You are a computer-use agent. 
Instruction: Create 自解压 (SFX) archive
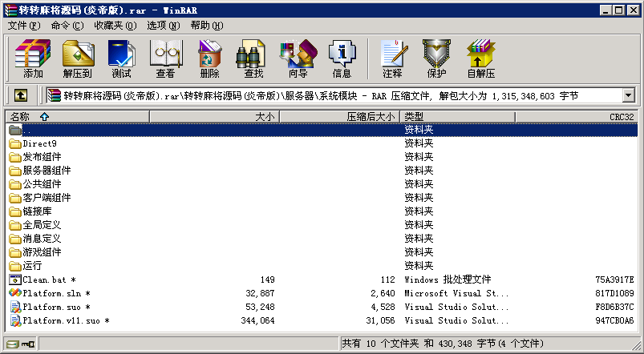[480, 58]
